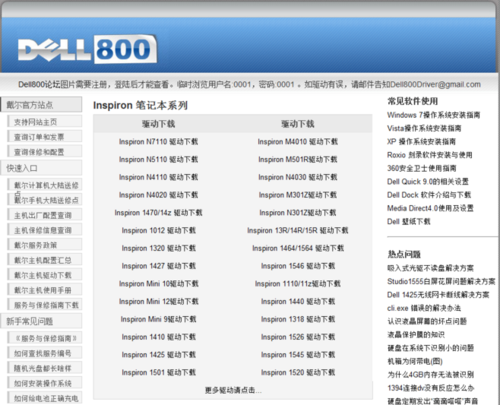The image size is (500, 405).
Task: Open Dell 1425无线网卡断线解决方案 link
Action: [x=438, y=295]
